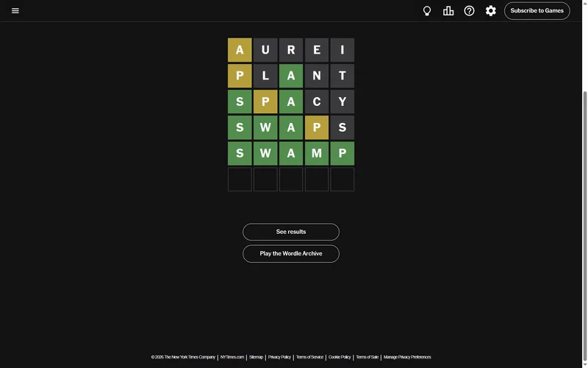The image size is (588, 368).
Task: Click the green W tile in SWAMP row
Action: 265,154
